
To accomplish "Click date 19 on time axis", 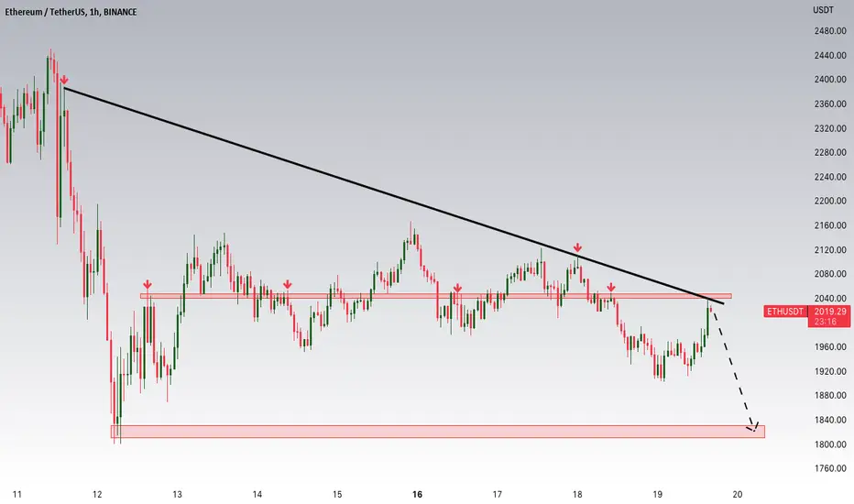I will [x=657, y=494].
